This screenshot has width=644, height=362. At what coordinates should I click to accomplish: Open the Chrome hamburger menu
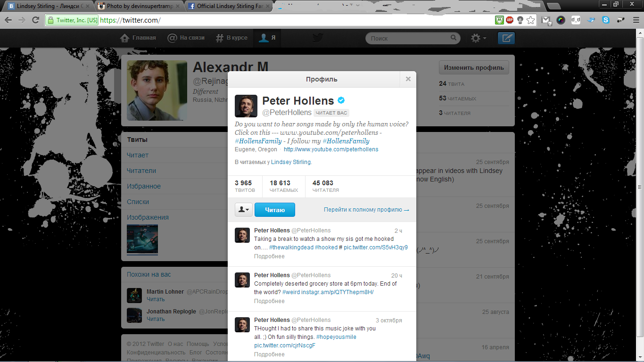pos(636,20)
